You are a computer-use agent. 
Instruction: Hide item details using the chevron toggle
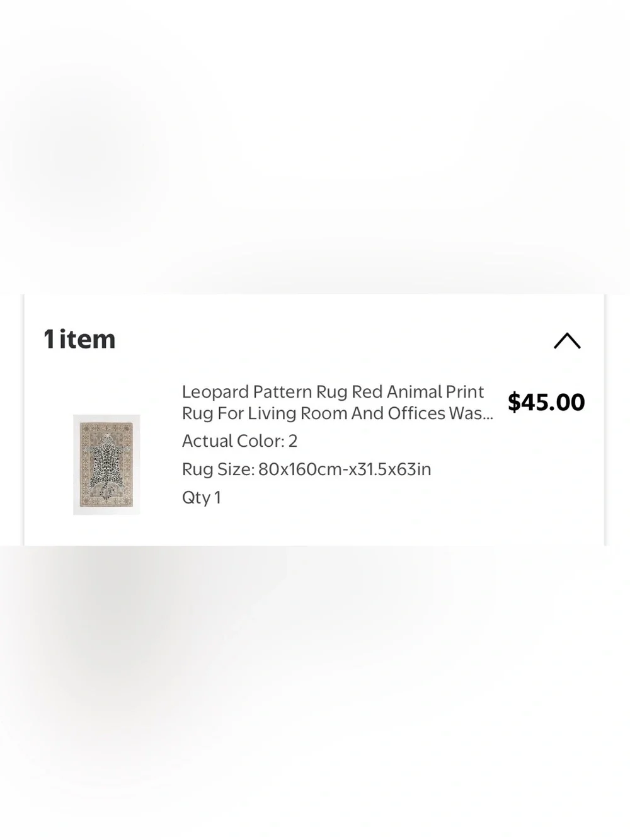click(567, 341)
